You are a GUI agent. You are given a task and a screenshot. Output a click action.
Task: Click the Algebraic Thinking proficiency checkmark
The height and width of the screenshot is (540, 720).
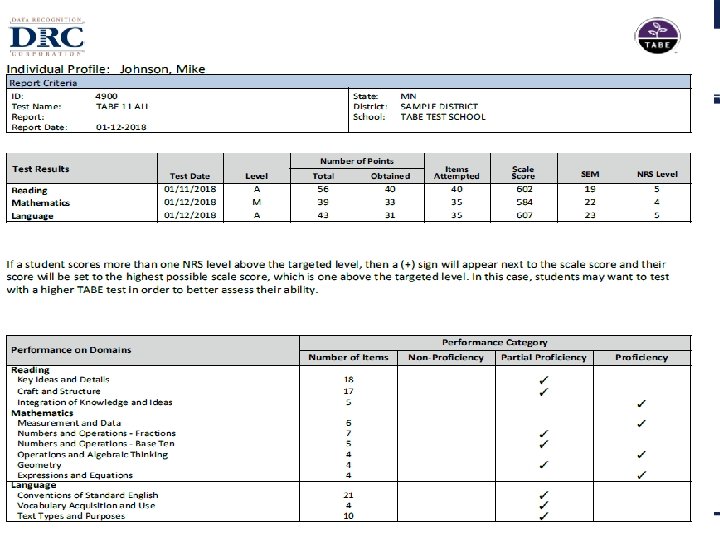641,455
